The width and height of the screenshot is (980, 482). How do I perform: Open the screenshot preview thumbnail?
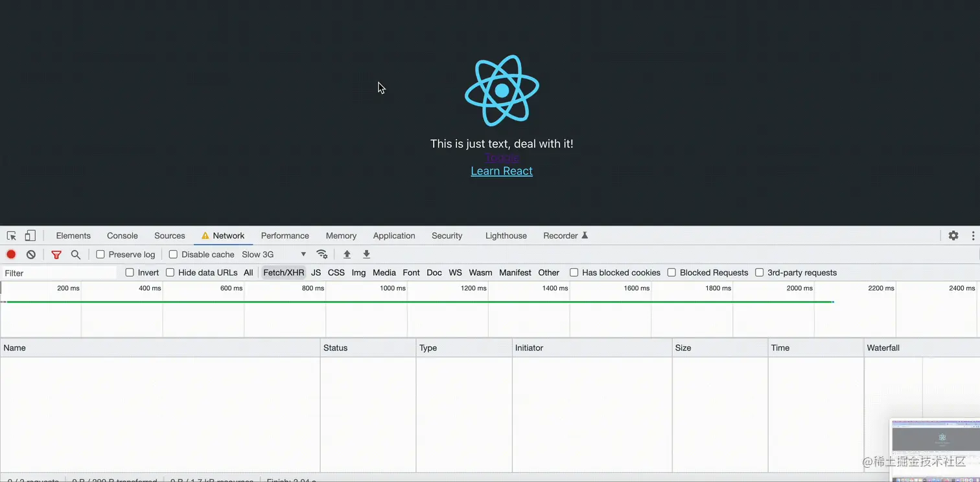935,450
